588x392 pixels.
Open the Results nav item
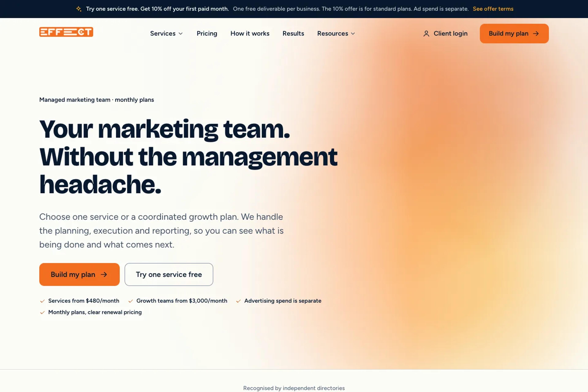pyautogui.click(x=293, y=34)
